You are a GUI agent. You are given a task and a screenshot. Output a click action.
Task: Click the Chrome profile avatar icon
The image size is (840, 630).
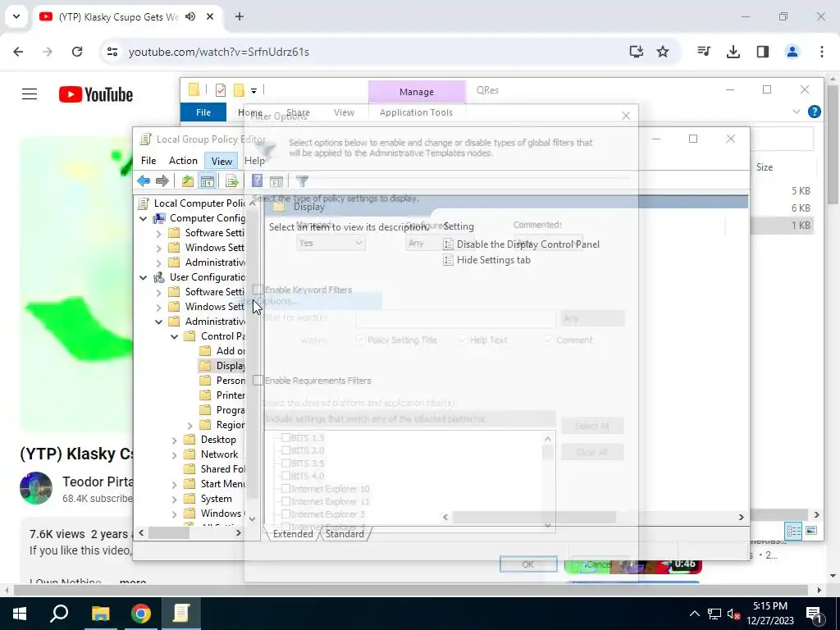point(792,52)
